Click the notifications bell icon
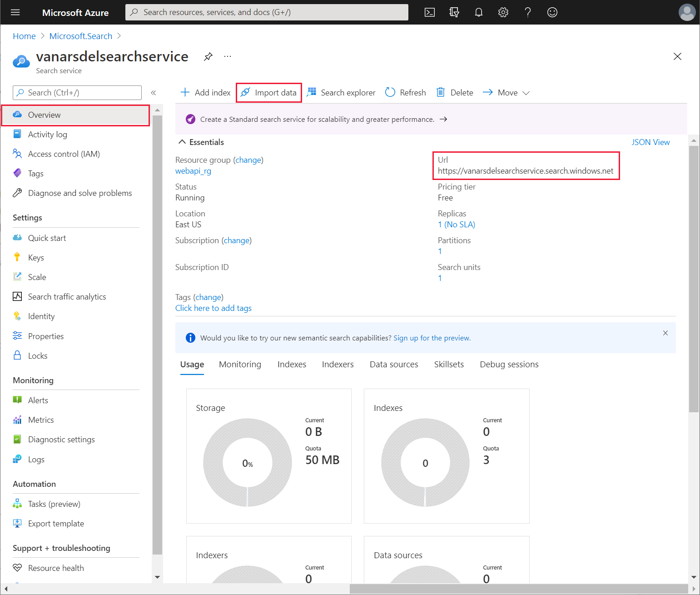This screenshot has height=595, width=700. 478,12
